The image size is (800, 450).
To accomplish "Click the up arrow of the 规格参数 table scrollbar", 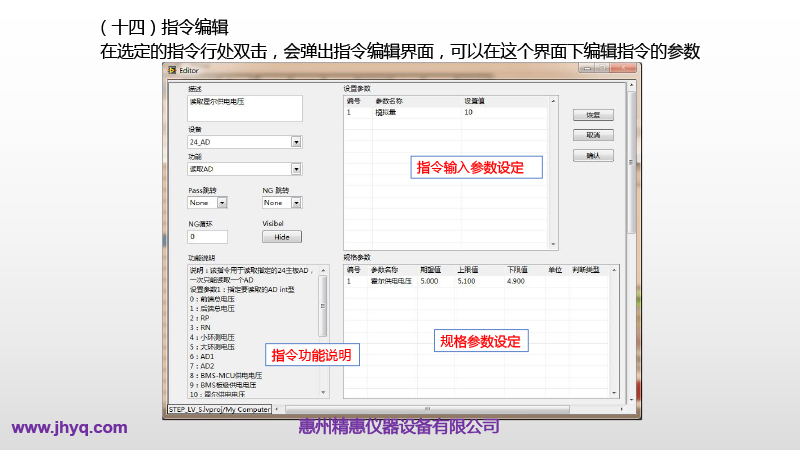I will coord(614,270).
